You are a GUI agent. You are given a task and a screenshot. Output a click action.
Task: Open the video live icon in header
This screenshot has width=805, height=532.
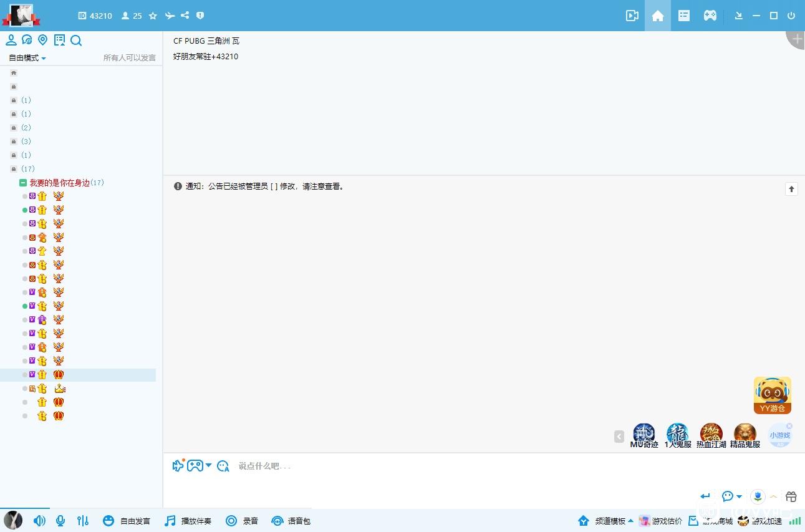(x=632, y=16)
